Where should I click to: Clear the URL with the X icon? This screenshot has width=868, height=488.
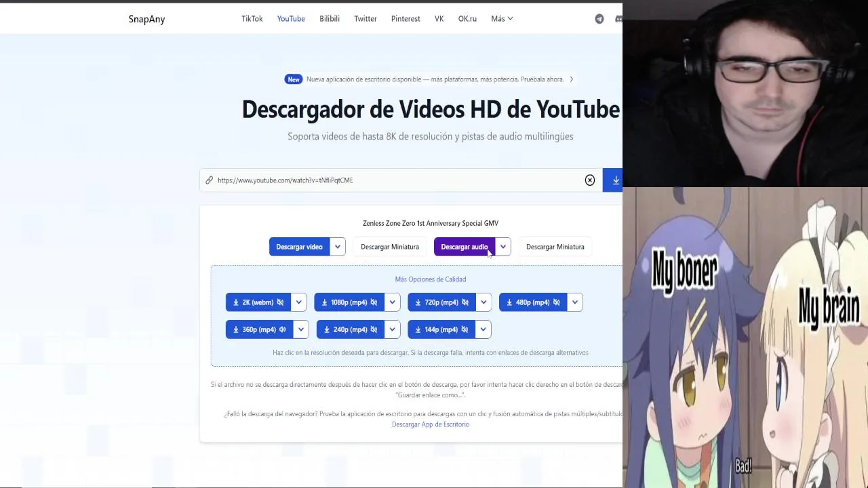[590, 180]
